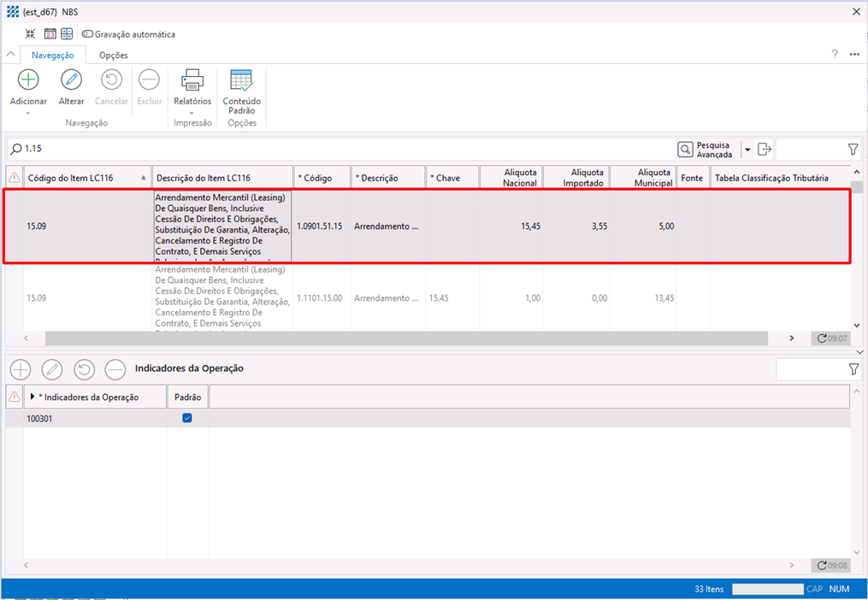Click Conteúdo Padrão table icon
The height and width of the screenshot is (600, 868).
click(x=241, y=80)
